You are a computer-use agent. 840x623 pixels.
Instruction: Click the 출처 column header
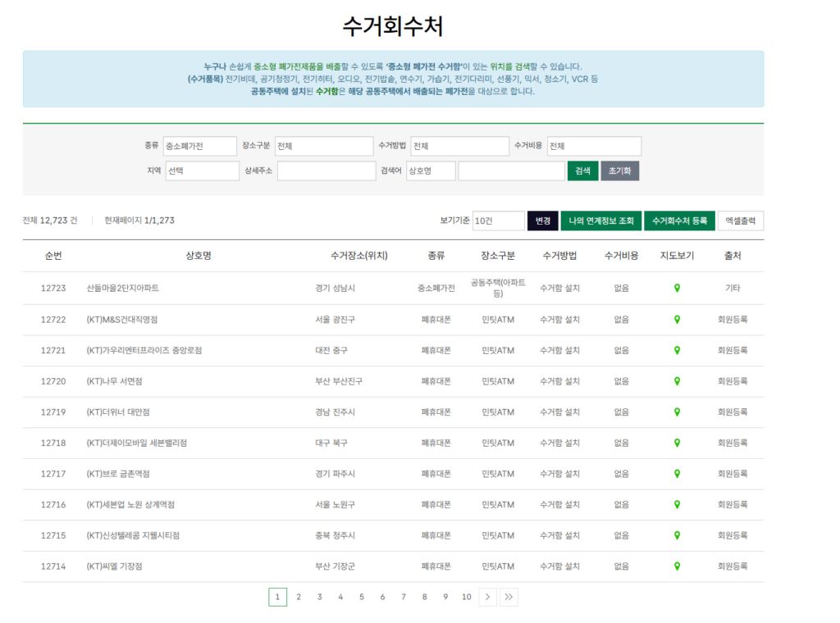click(733, 256)
